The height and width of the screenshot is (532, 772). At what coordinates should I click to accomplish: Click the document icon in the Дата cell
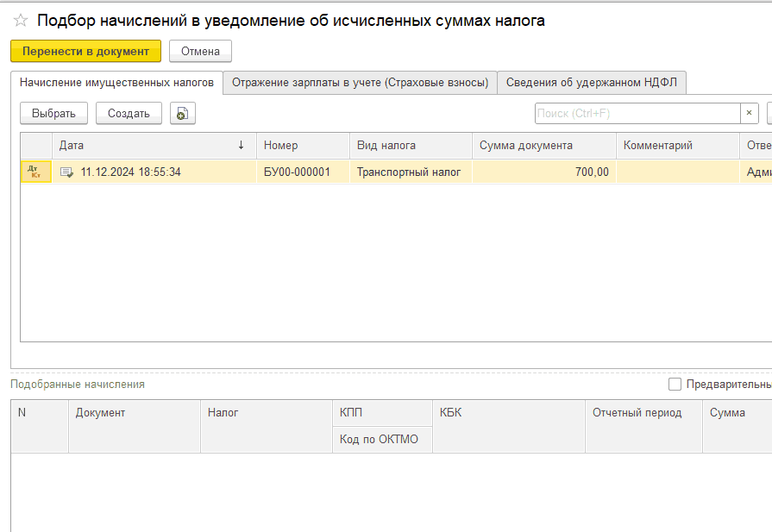point(66,172)
